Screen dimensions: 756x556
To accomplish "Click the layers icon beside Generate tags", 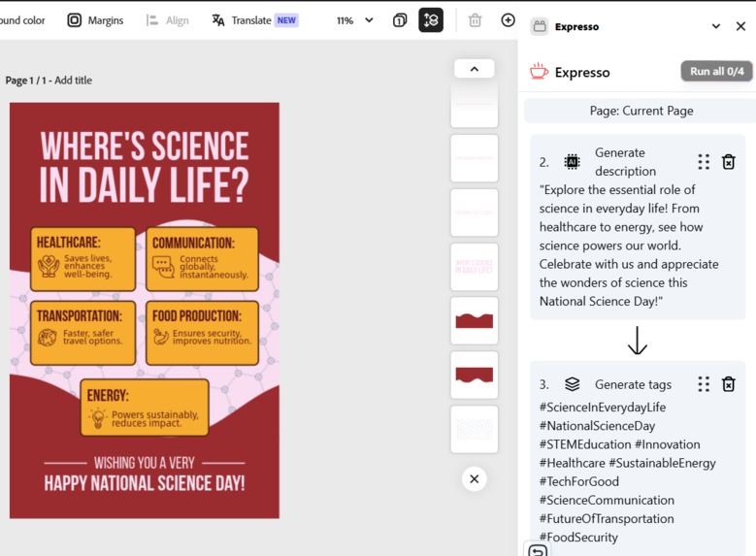I will 572,384.
